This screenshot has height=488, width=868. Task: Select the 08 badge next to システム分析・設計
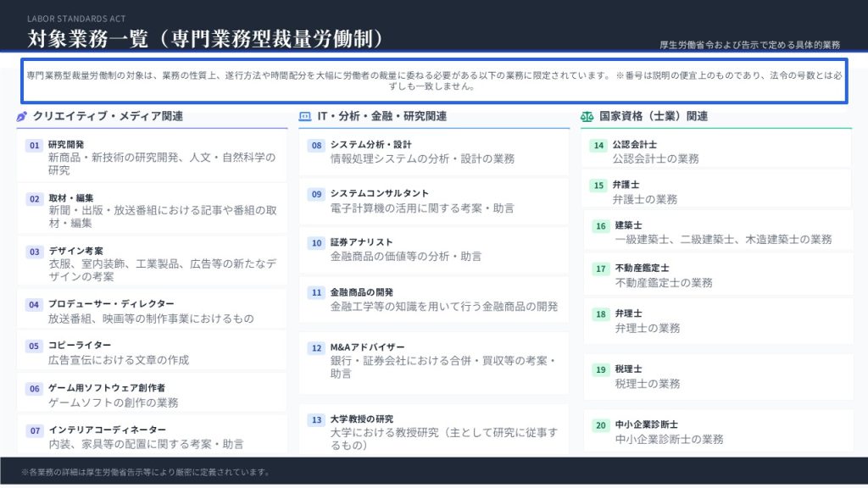click(x=316, y=146)
